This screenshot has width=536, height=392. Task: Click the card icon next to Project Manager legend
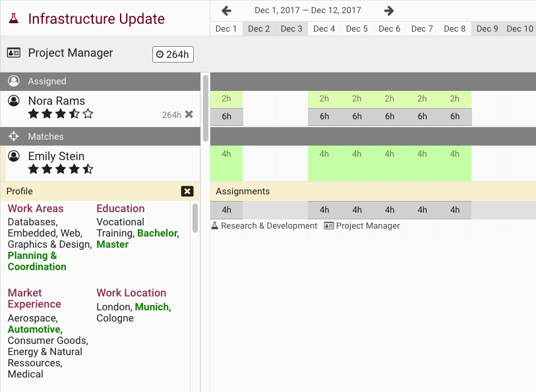329,226
